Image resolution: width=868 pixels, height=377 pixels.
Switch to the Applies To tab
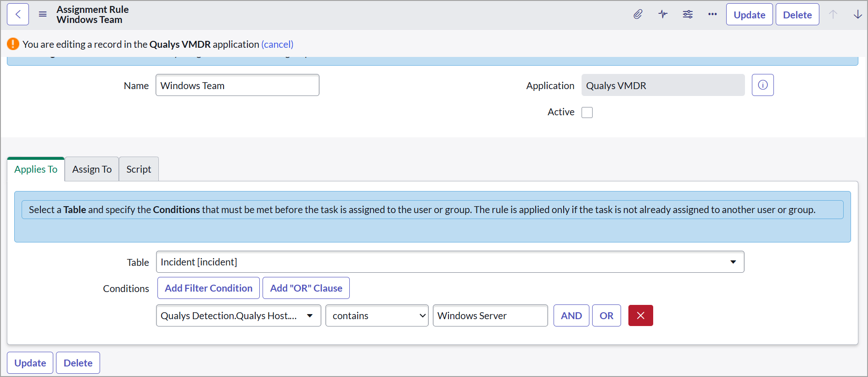click(36, 169)
